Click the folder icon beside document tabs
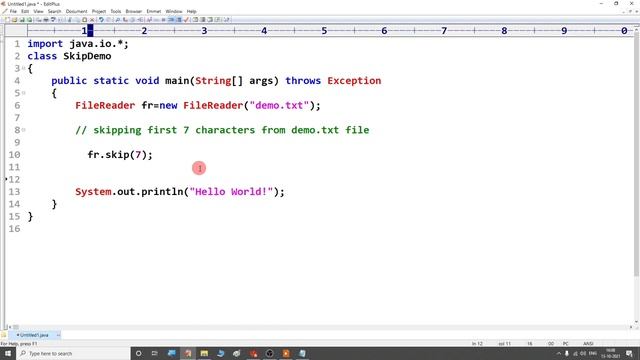The width and height of the screenshot is (640, 360). click(x=4, y=335)
